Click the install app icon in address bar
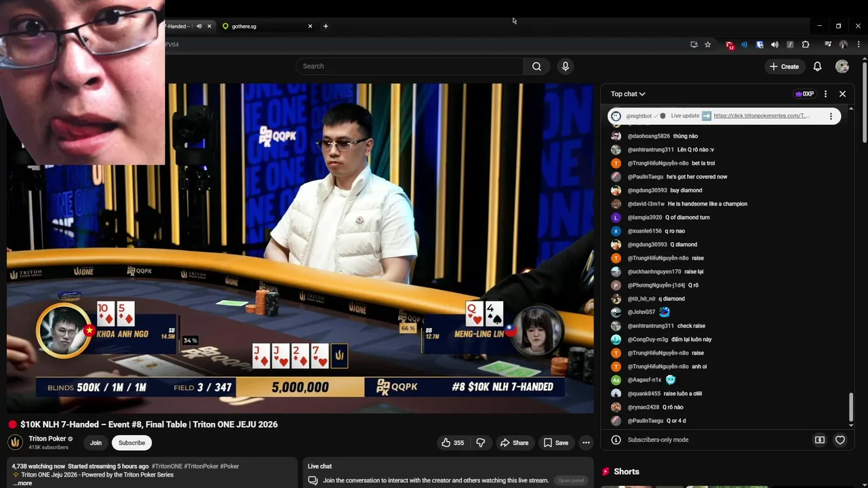 (x=694, y=45)
